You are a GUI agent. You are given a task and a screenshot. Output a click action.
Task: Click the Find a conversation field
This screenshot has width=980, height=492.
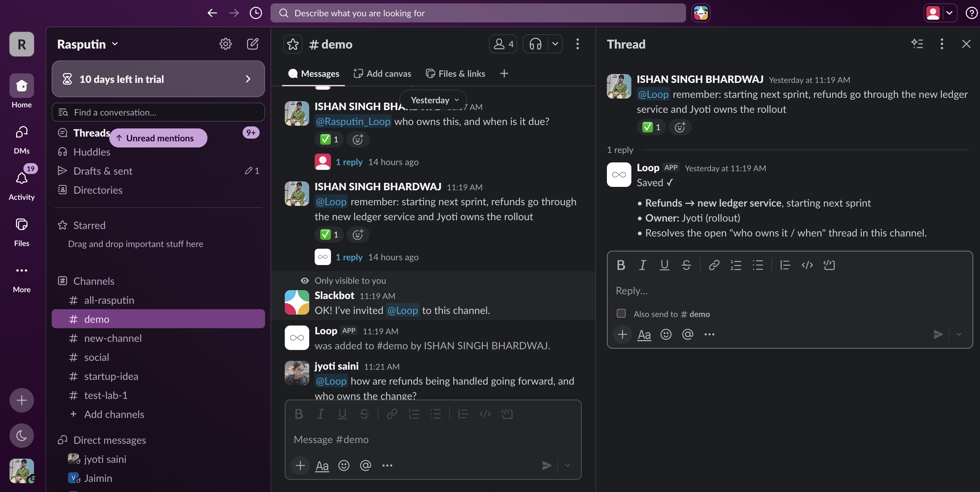[158, 112]
